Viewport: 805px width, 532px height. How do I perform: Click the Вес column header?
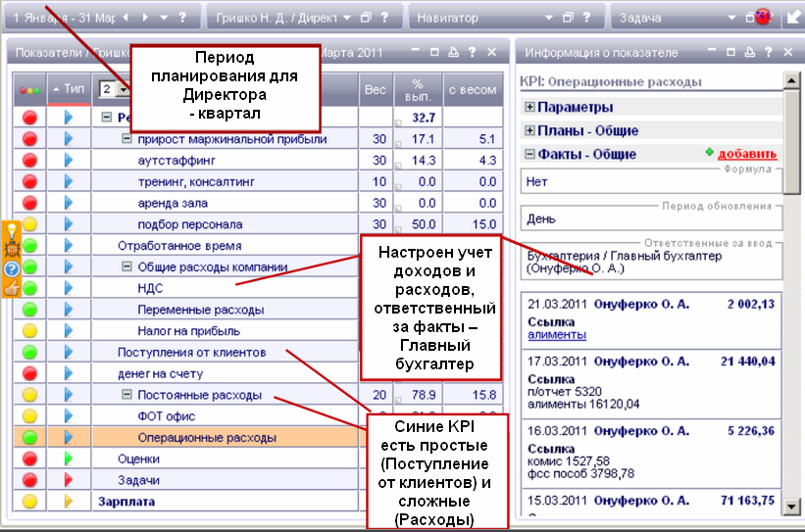click(x=375, y=90)
